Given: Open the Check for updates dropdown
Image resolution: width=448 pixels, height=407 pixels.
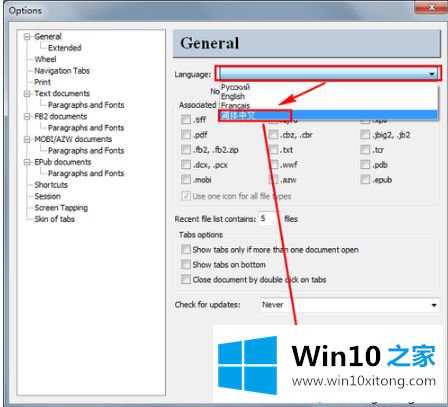Looking at the screenshot, I should [x=349, y=305].
